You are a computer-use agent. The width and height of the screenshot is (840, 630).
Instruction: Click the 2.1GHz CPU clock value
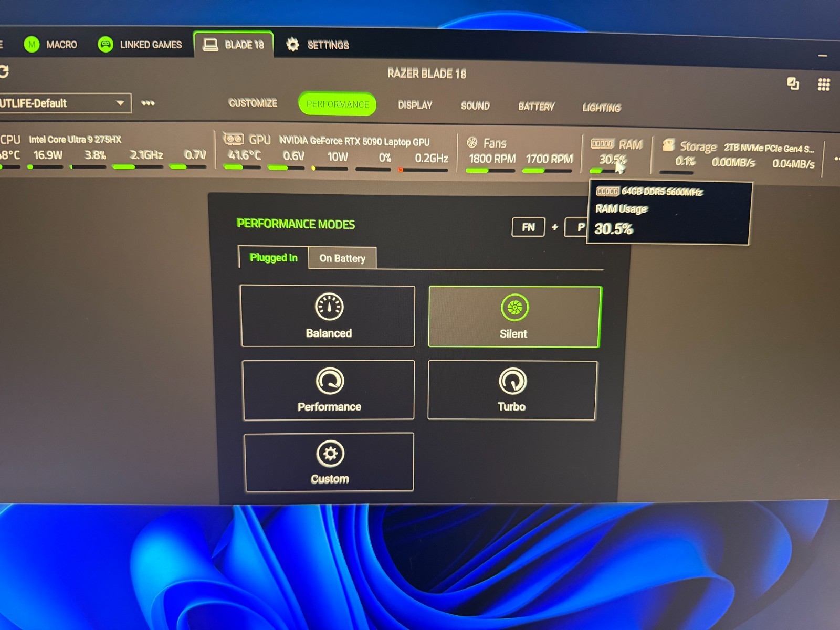146,155
